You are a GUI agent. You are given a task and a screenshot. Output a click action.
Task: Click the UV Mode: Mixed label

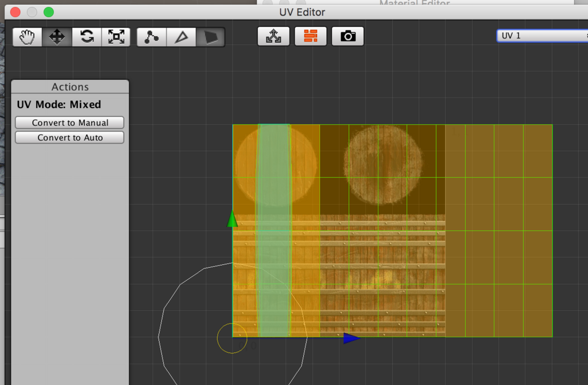tap(59, 105)
